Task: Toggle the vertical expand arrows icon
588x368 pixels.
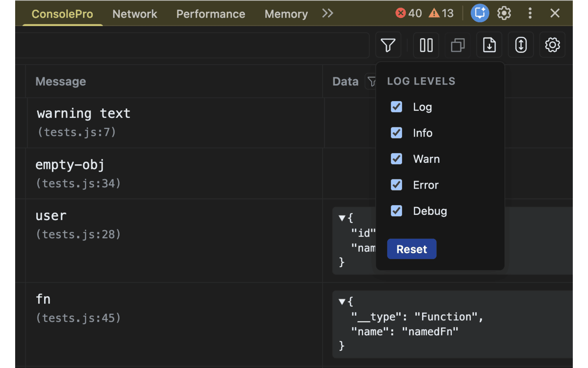Action: tap(521, 45)
